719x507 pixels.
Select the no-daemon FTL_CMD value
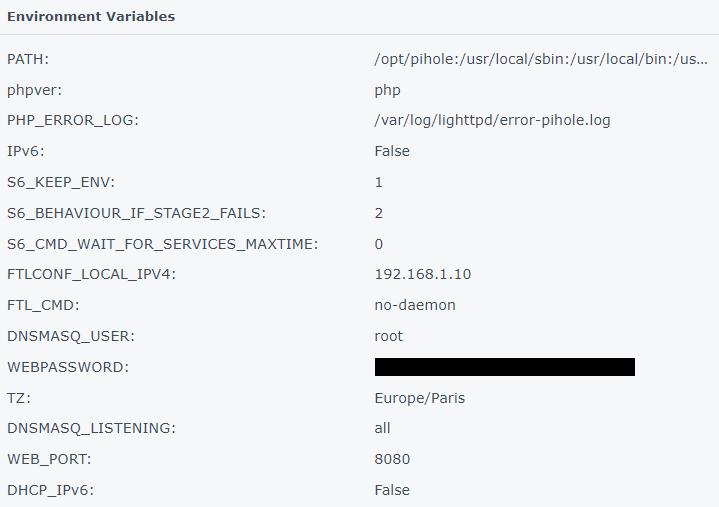point(415,305)
